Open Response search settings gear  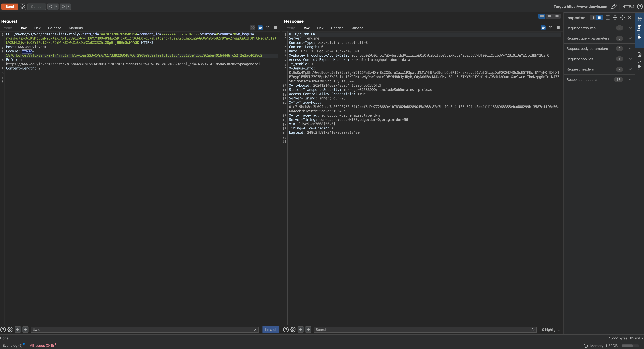pos(293,329)
